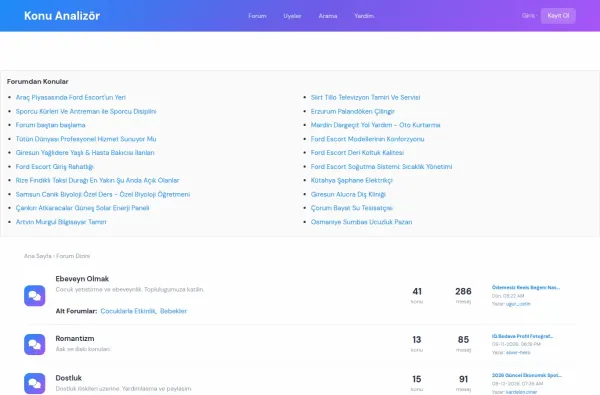This screenshot has width=600, height=395.
Task: Click the Dostluk forum chat icon
Action: pyautogui.click(x=34, y=384)
